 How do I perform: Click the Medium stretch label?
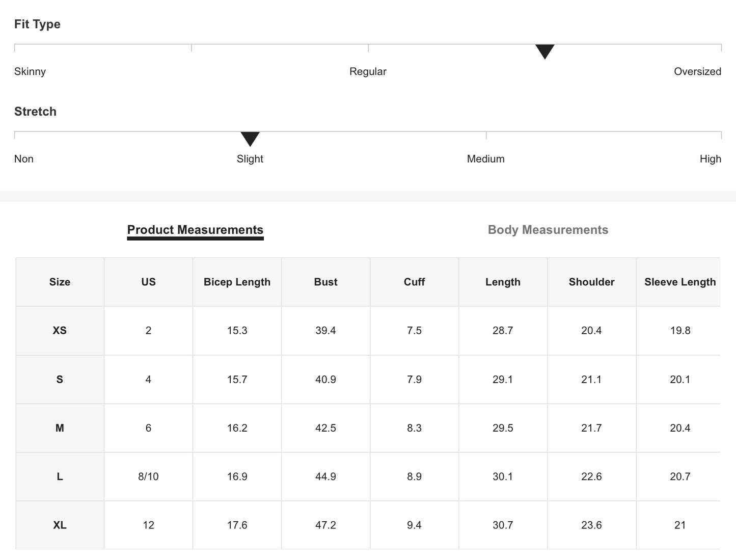(x=485, y=159)
